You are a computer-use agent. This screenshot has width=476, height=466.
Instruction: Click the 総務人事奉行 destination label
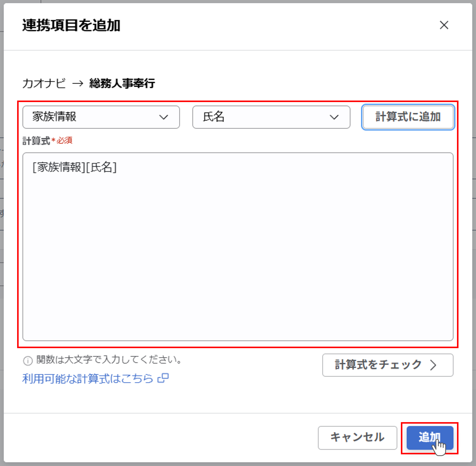point(122,83)
